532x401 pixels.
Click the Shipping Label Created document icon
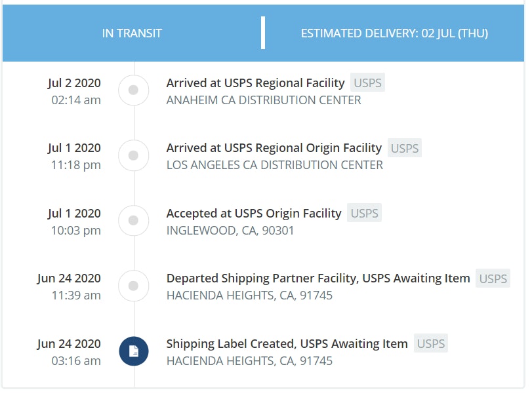(134, 351)
